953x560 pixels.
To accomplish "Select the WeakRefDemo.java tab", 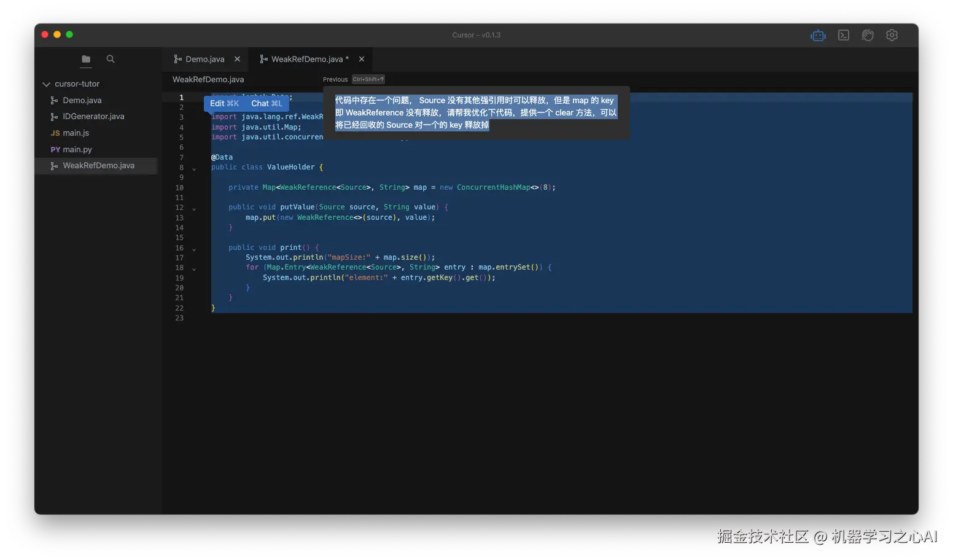I will click(x=306, y=59).
